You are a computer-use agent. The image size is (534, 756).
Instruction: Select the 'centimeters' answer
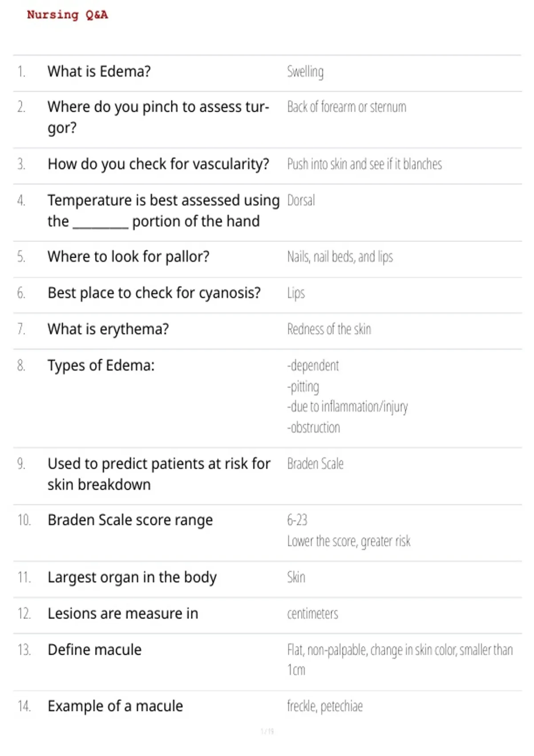(312, 614)
